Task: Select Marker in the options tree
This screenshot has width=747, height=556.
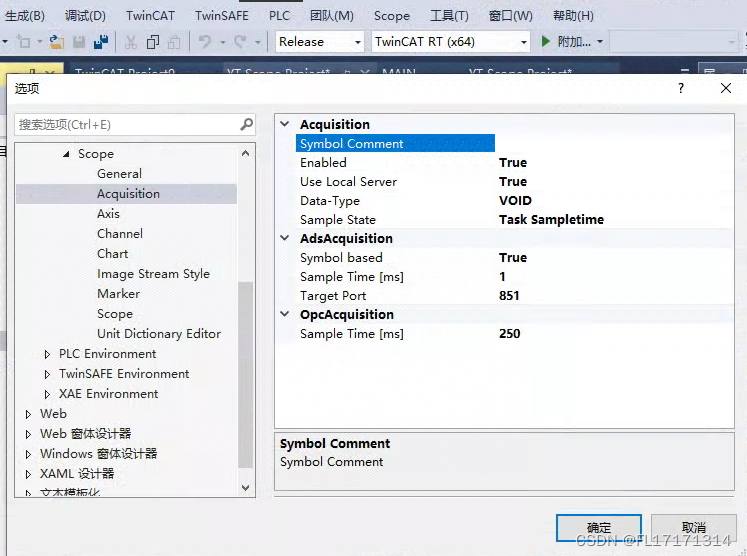Action: tap(119, 294)
